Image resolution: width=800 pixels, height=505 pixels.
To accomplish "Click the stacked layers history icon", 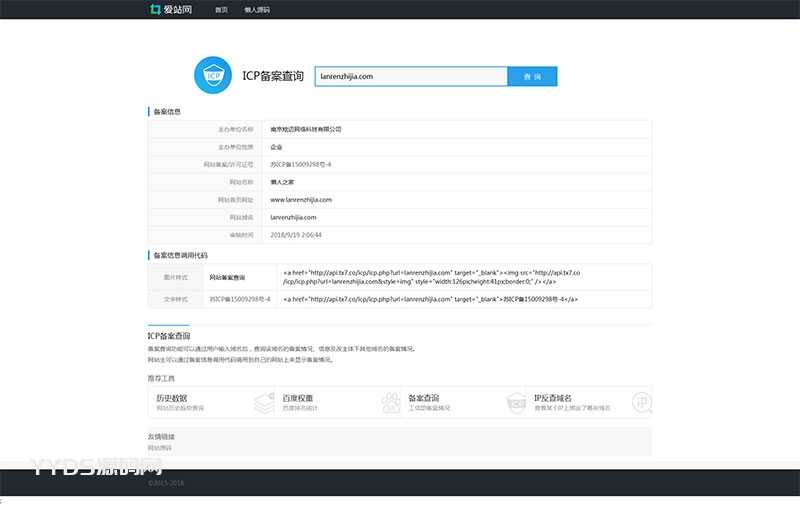I will click(x=264, y=403).
